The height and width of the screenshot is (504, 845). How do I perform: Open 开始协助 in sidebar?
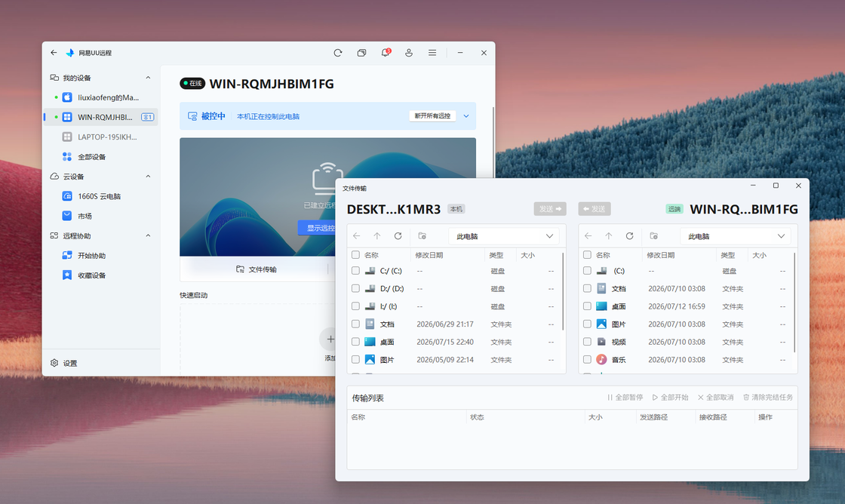(x=100, y=256)
